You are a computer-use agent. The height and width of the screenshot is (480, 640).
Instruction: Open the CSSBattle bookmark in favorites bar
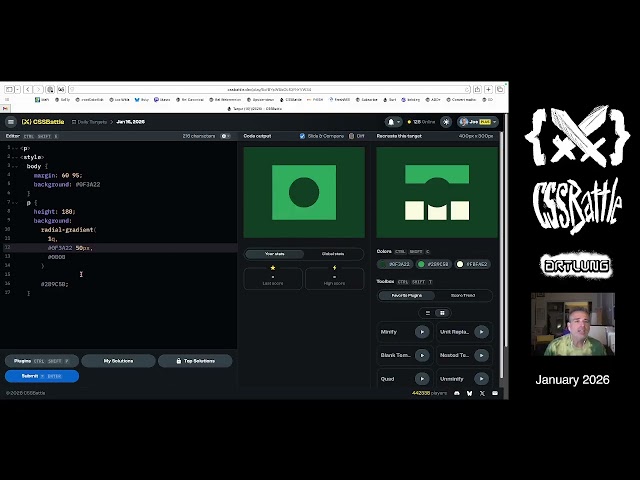291,100
